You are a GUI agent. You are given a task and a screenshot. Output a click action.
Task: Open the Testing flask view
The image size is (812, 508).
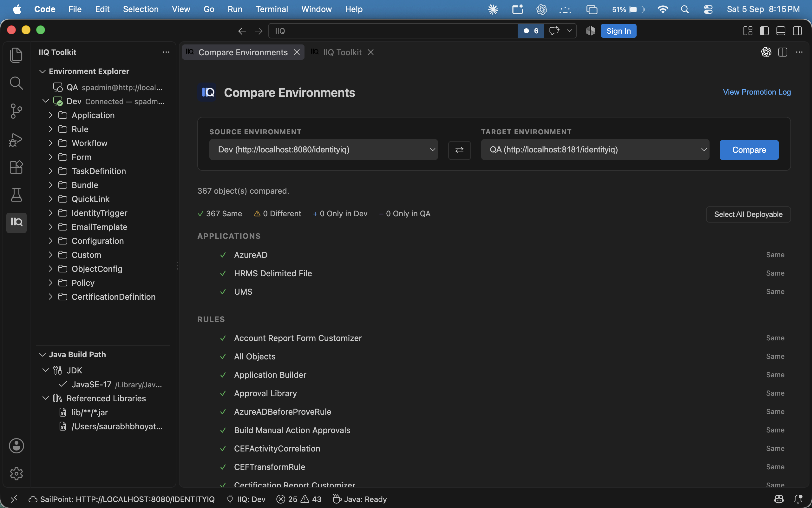pos(16,195)
